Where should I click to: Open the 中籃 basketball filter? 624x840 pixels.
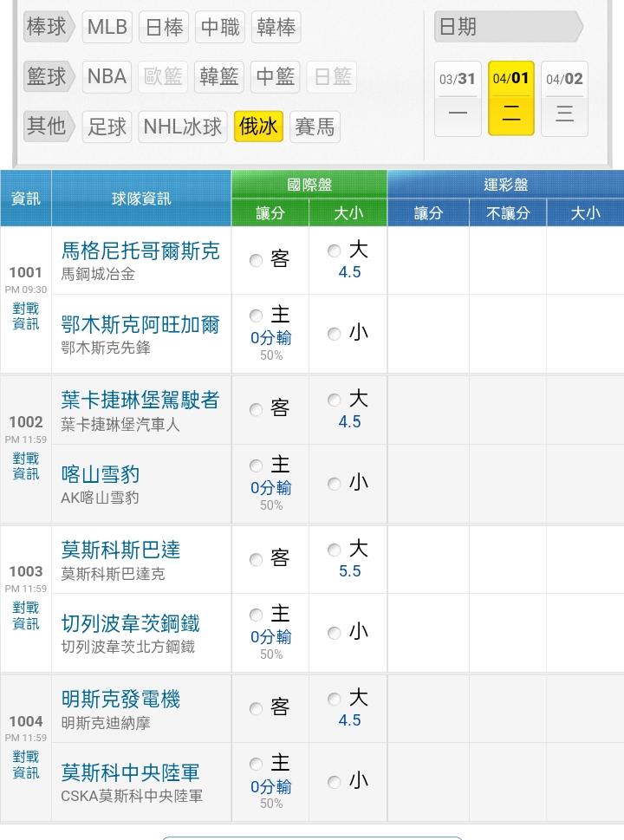tap(276, 76)
